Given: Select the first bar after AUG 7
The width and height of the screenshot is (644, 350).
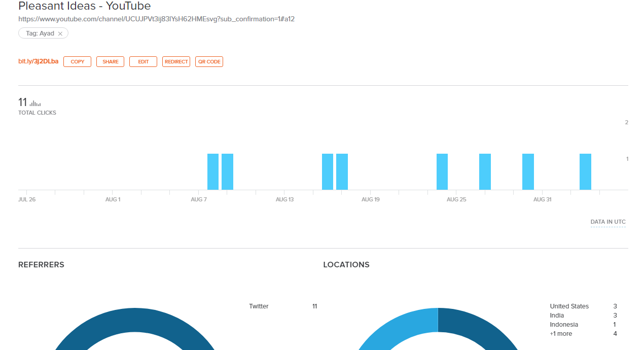Looking at the screenshot, I should click(213, 172).
